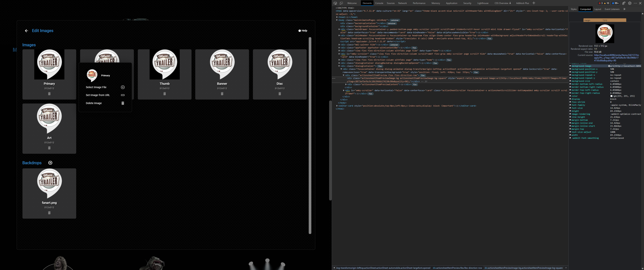Toggle device emulation icon in DevTools
This screenshot has height=270, width=644.
tap(341, 3)
